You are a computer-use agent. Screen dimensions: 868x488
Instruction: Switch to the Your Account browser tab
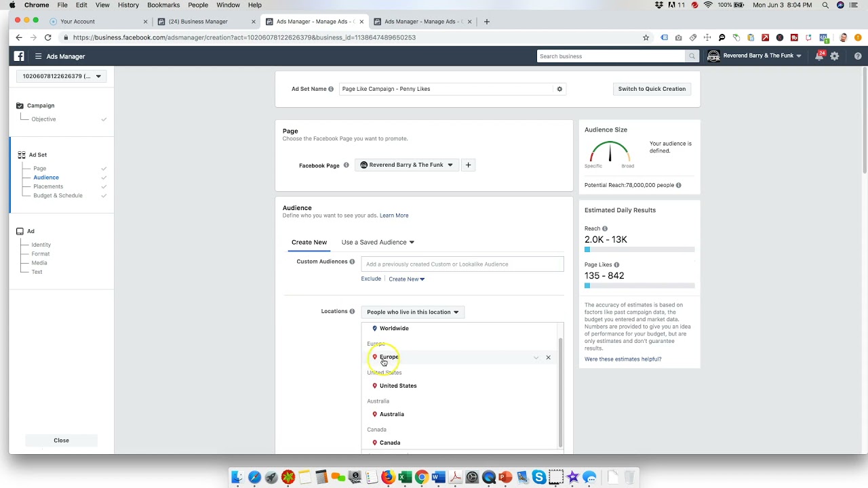point(98,21)
